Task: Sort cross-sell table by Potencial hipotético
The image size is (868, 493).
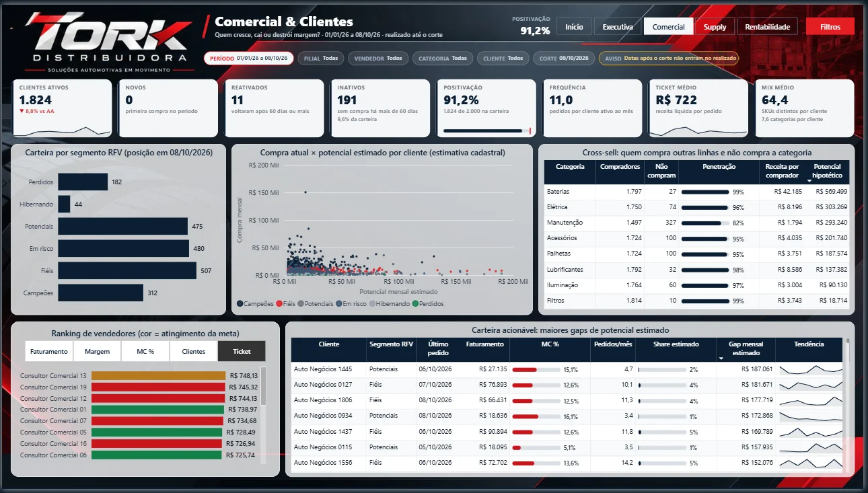Action: click(827, 171)
